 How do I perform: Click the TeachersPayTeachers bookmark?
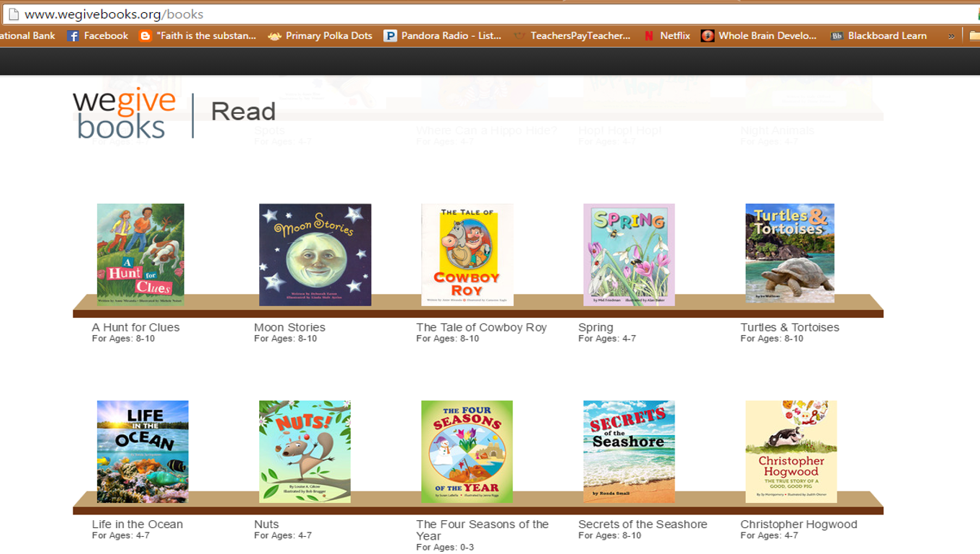point(572,36)
